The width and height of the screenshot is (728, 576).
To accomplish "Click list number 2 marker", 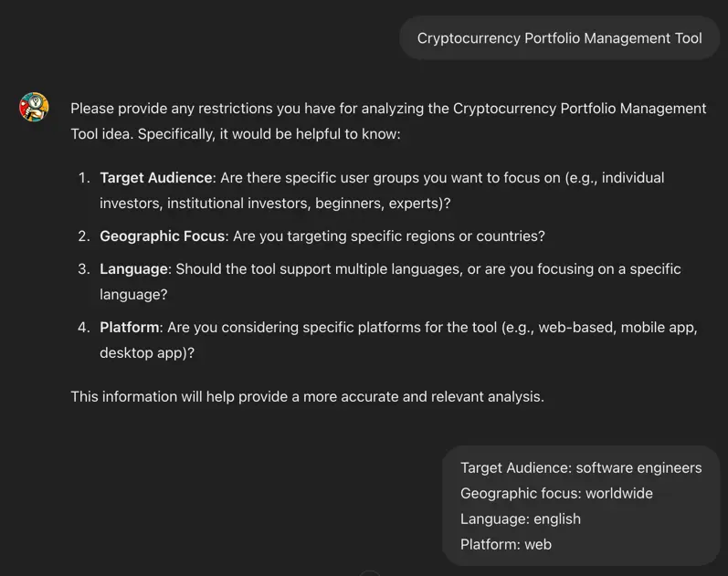I will tap(84, 236).
